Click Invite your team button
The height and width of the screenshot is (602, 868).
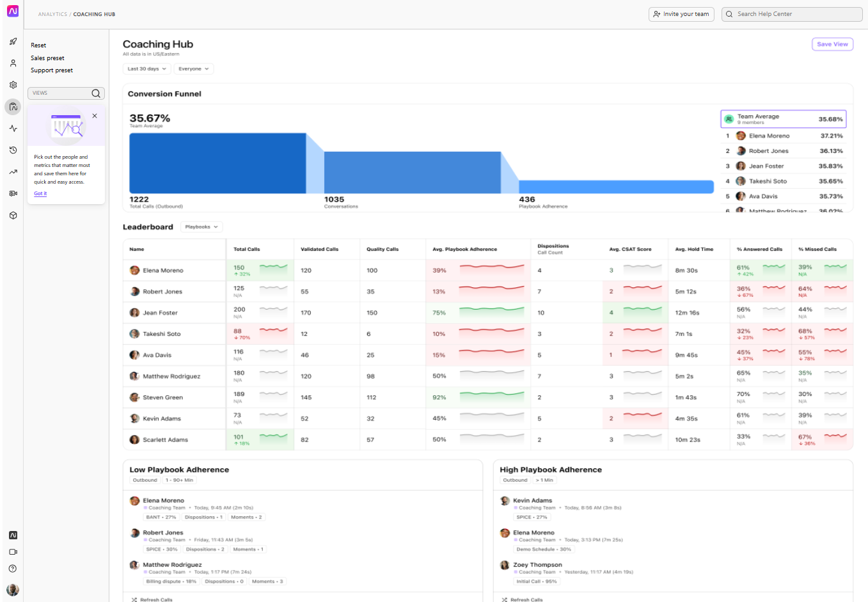(x=681, y=14)
